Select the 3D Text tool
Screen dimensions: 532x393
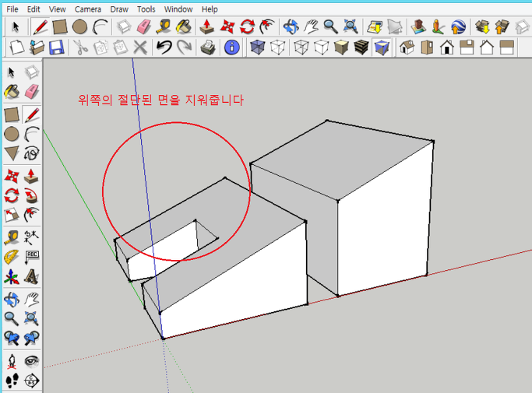click(x=32, y=276)
